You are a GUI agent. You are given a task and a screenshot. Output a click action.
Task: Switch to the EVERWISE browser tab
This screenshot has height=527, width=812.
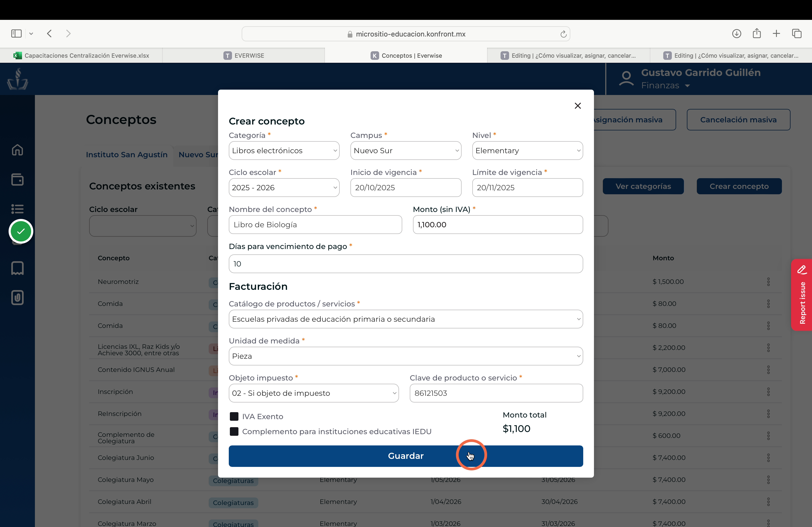(x=244, y=56)
